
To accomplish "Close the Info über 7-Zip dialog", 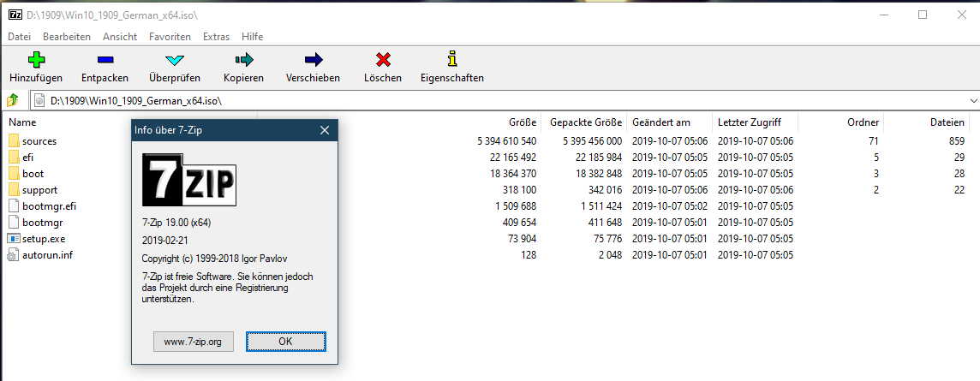I will (325, 130).
